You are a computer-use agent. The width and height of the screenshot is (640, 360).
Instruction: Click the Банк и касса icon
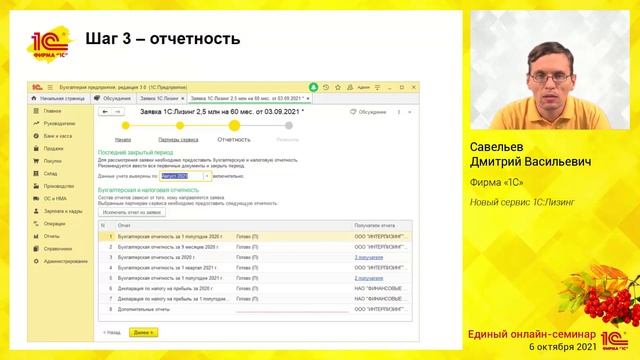coord(36,136)
